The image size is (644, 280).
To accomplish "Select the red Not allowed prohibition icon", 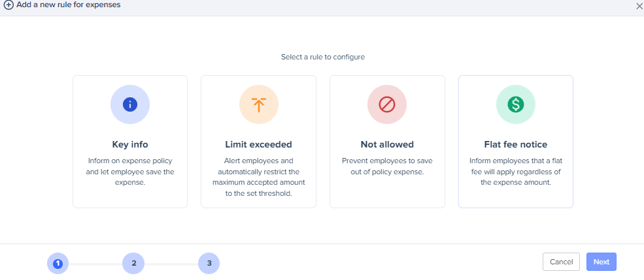I will (x=387, y=104).
